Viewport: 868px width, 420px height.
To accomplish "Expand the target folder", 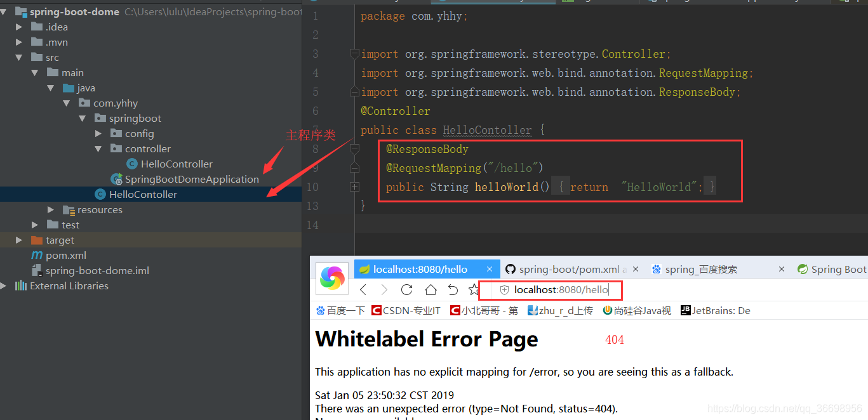I will click(x=19, y=240).
